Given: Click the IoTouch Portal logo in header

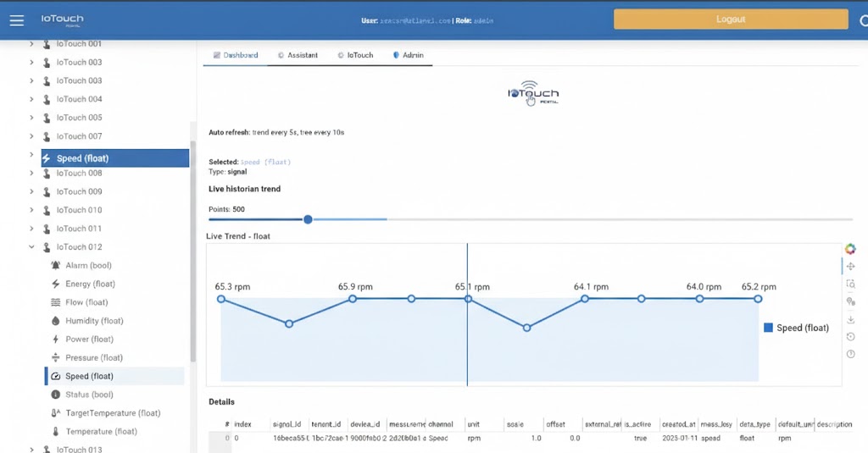Looking at the screenshot, I should click(x=62, y=20).
